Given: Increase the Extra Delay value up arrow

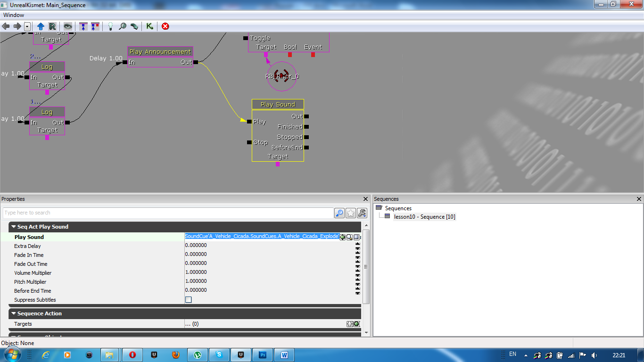Looking at the screenshot, I should point(357,244).
